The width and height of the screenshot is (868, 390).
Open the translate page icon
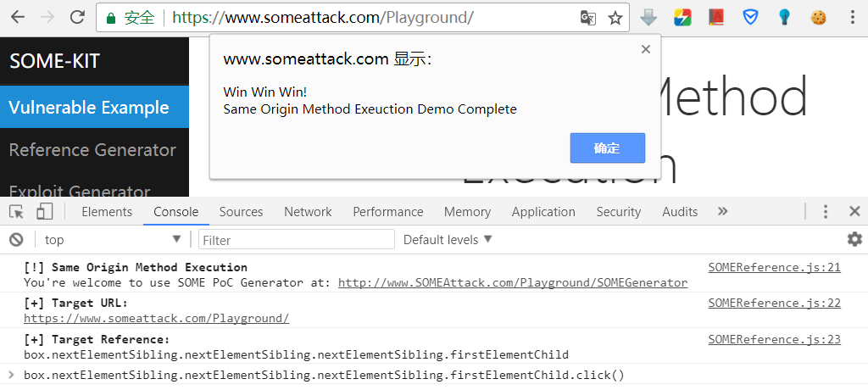click(588, 18)
